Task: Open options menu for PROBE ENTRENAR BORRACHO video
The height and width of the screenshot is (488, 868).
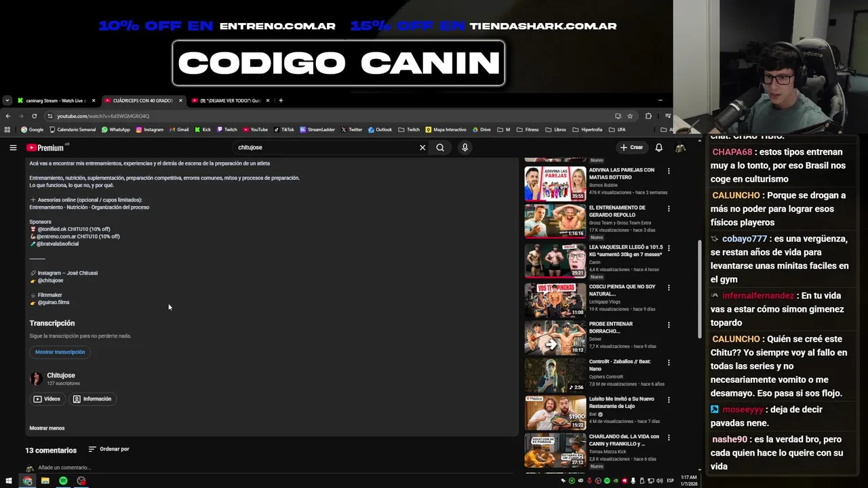Action: [669, 325]
